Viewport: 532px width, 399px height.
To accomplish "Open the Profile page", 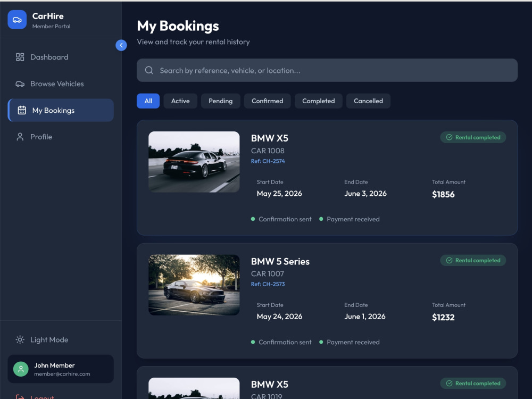I will click(x=61, y=137).
